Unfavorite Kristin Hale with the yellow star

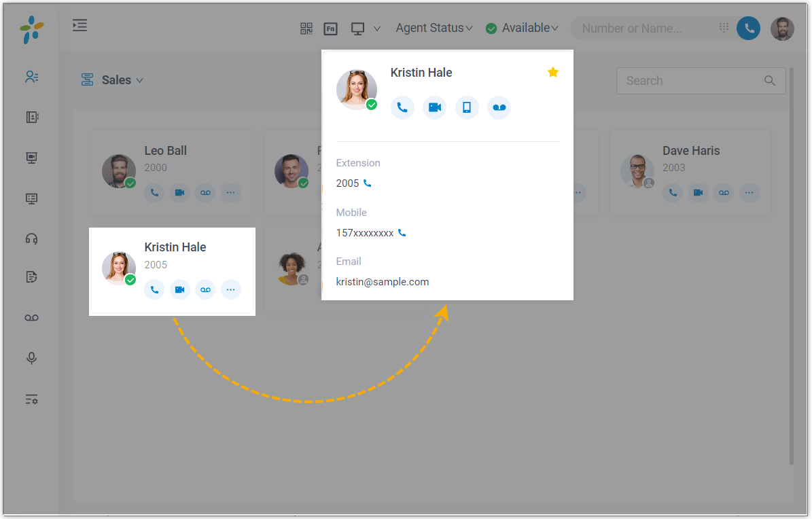(x=553, y=72)
